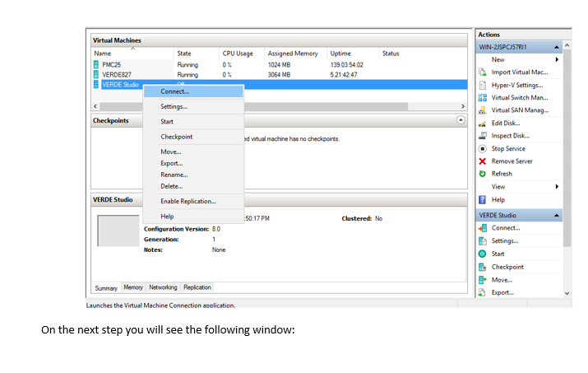Click the Actions pane scroll down arrow
The height and width of the screenshot is (373, 588).
567,293
